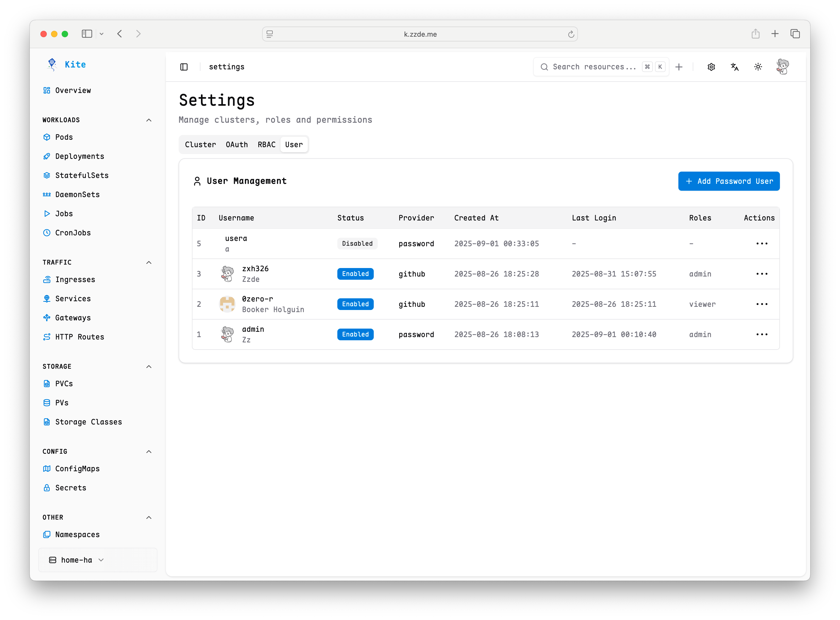Image resolution: width=840 pixels, height=620 pixels.
Task: Click the language translation icon
Action: 734,67
